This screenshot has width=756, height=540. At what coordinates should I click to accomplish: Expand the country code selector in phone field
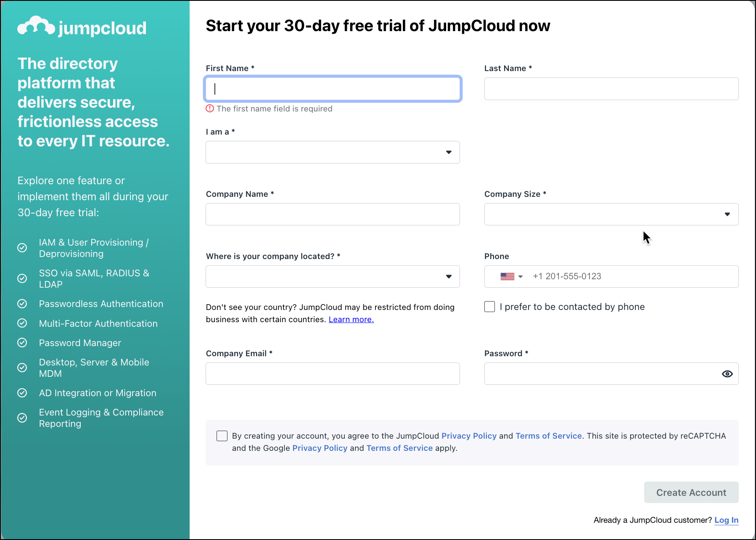(x=521, y=276)
